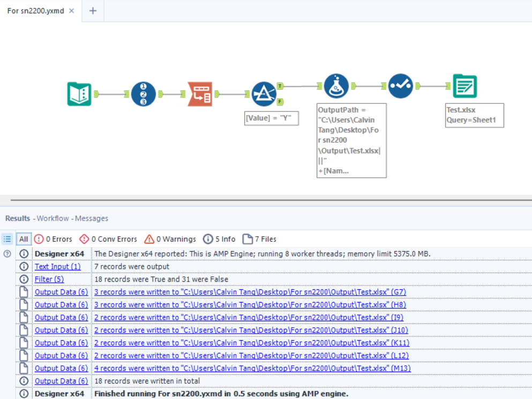Viewport: 532px width, 399px height.
Task: Click the Filter False output anchor
Action: 280,101
